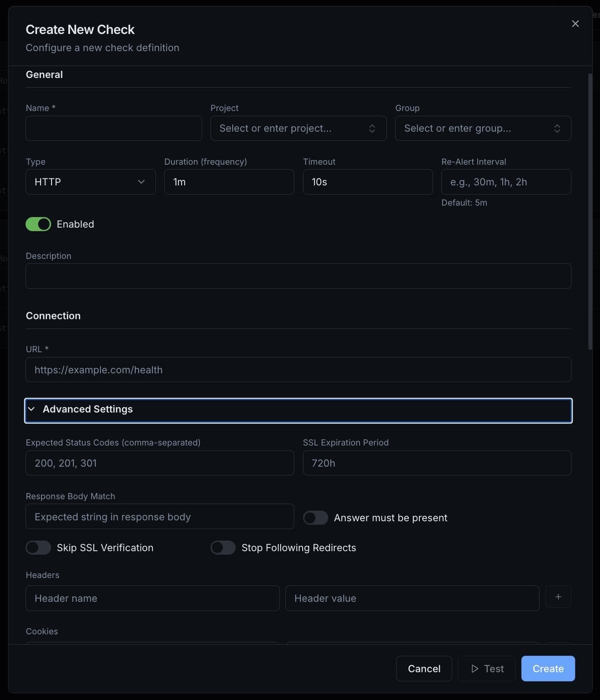This screenshot has height=700, width=600.
Task: Click the Expected Status Codes field
Action: coord(160,463)
